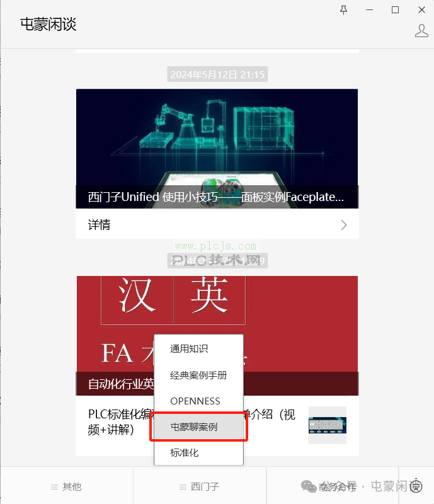Choose 经典案例手册 menu entry
Viewport: 434px width, 504px height.
198,375
